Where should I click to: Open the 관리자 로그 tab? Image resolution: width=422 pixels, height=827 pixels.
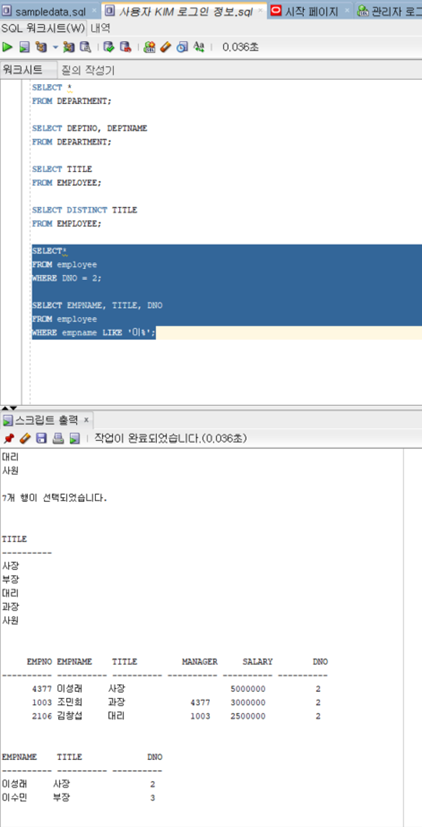389,11
